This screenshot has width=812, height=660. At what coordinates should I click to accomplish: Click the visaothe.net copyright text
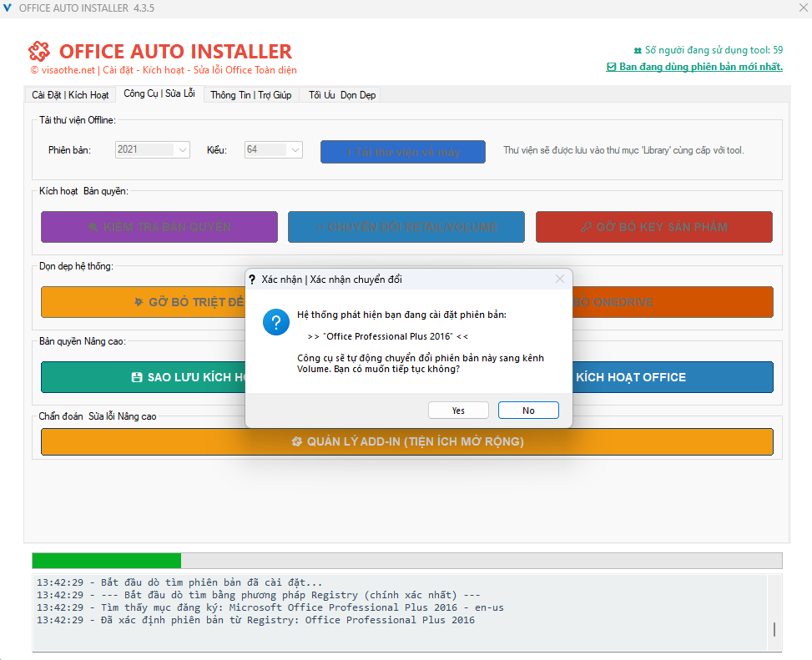(x=164, y=70)
